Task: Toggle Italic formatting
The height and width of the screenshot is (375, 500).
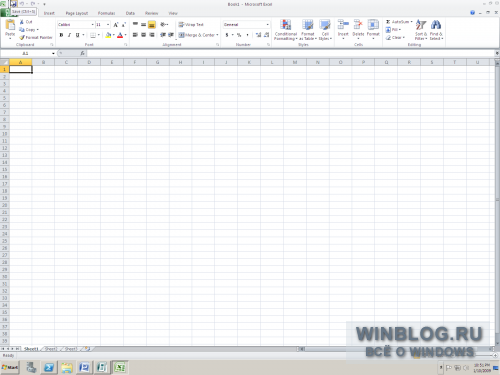Action: [x=69, y=35]
